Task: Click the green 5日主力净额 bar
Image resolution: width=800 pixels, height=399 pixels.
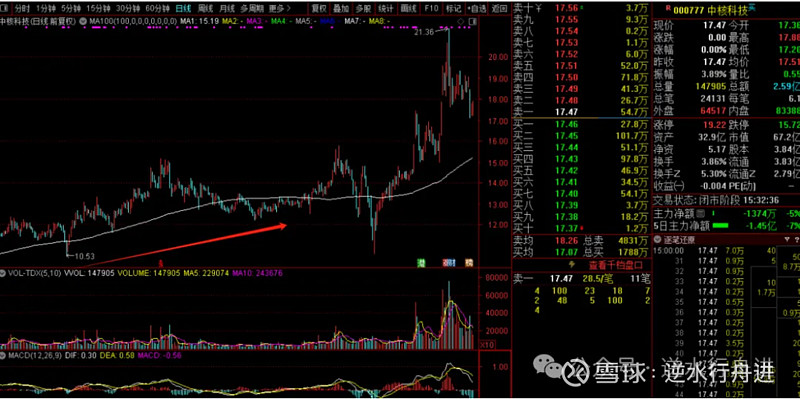Action: click(720, 226)
